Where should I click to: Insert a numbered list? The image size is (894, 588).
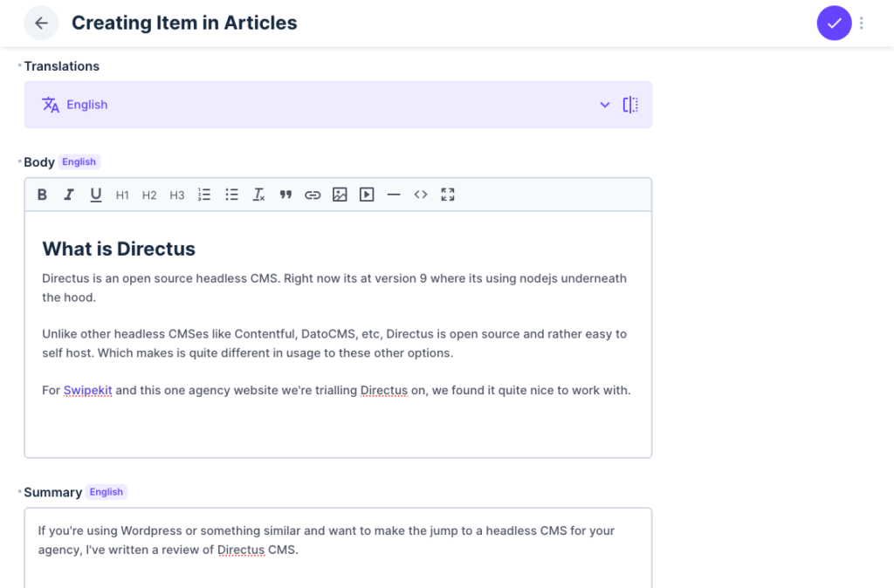(204, 195)
